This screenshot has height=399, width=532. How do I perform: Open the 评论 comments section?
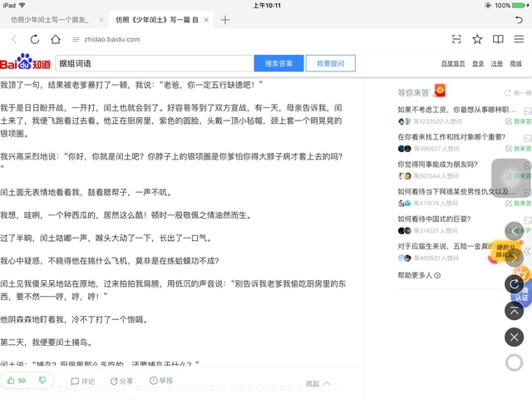83,382
